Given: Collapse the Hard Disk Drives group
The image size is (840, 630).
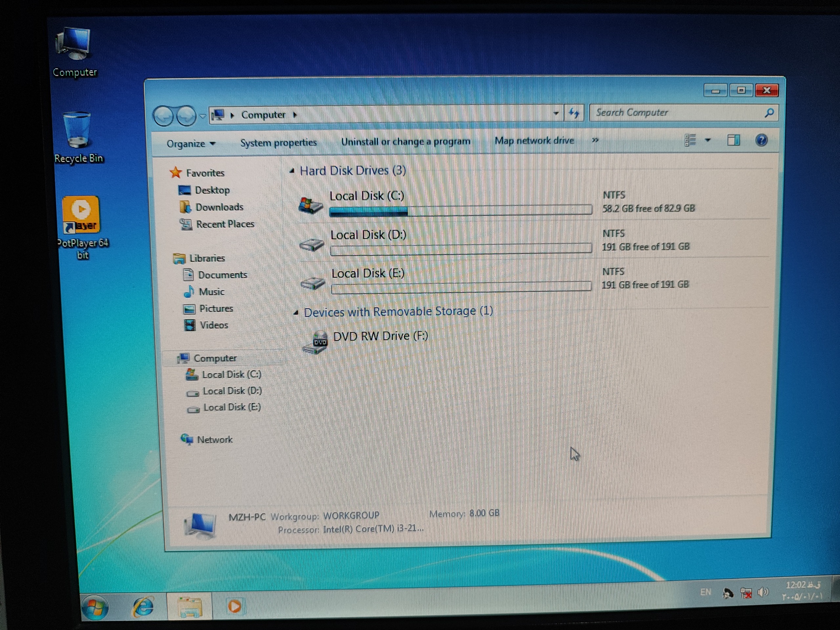Looking at the screenshot, I should pos(292,171).
